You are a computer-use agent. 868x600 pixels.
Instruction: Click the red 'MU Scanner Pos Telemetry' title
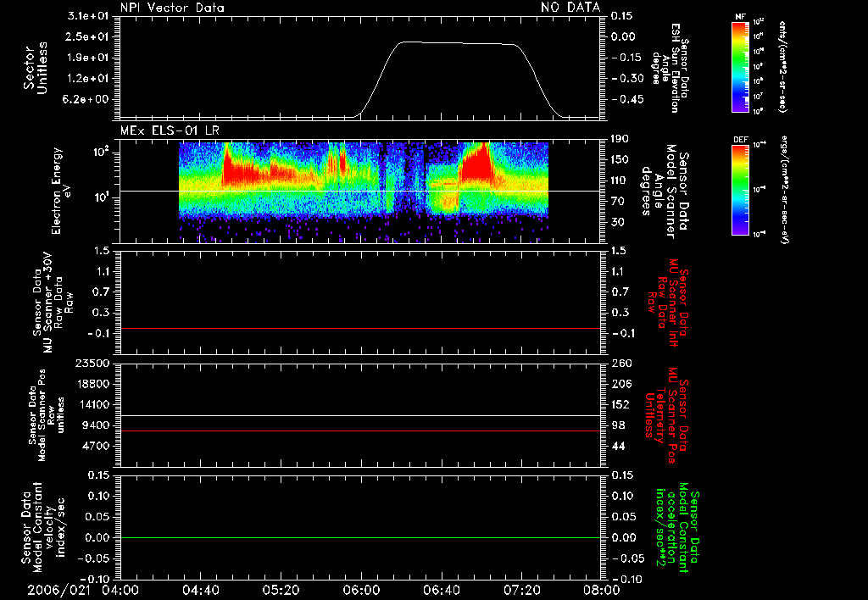[x=668, y=415]
